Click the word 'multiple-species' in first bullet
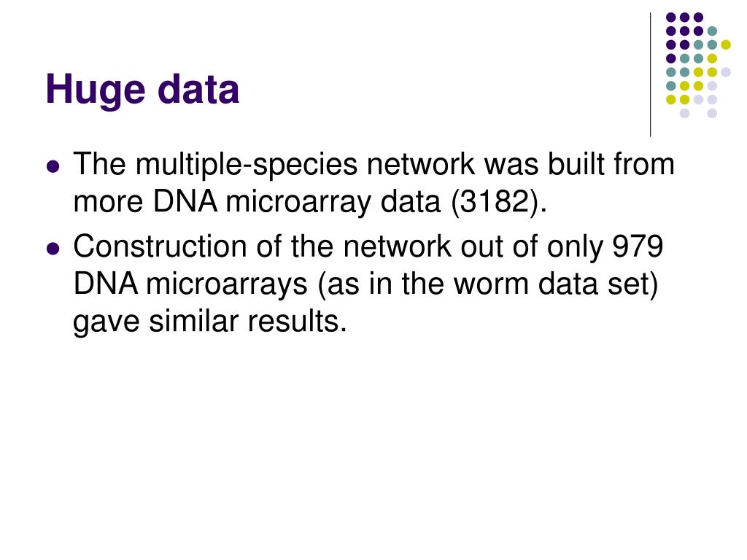Screen dimensions: 747x560 pyautogui.click(x=247, y=165)
